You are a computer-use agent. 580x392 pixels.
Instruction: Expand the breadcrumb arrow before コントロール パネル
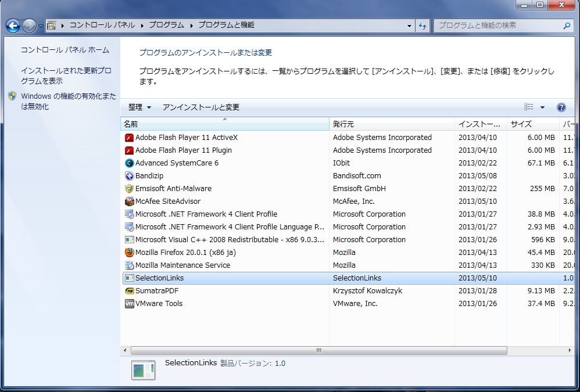coord(63,26)
